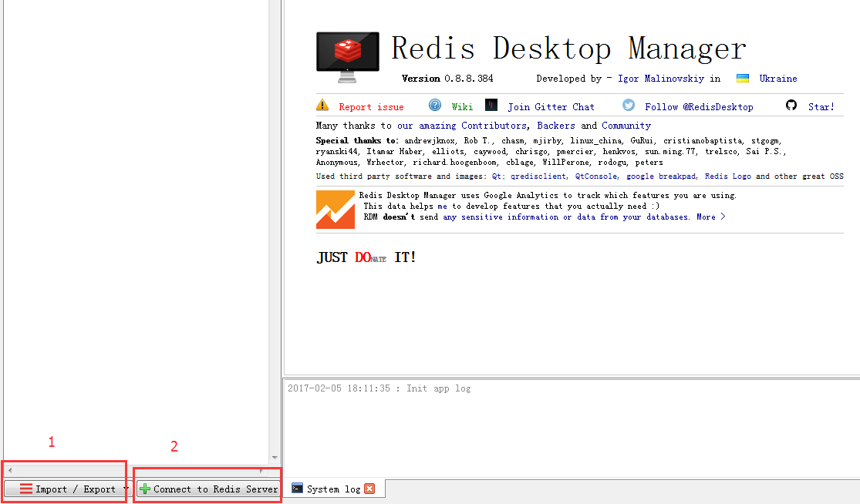860x504 pixels.
Task: Click scroll-down arrow of connections panel scrollbar
Action: coord(275,458)
